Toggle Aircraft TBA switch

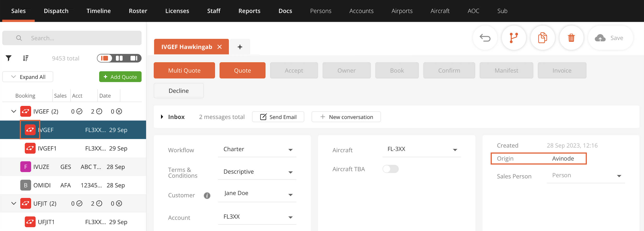pos(390,169)
